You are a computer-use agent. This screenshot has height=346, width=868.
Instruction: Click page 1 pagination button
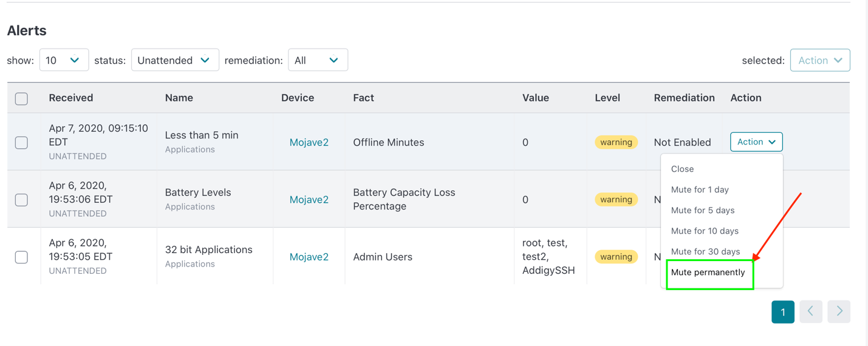coord(782,311)
